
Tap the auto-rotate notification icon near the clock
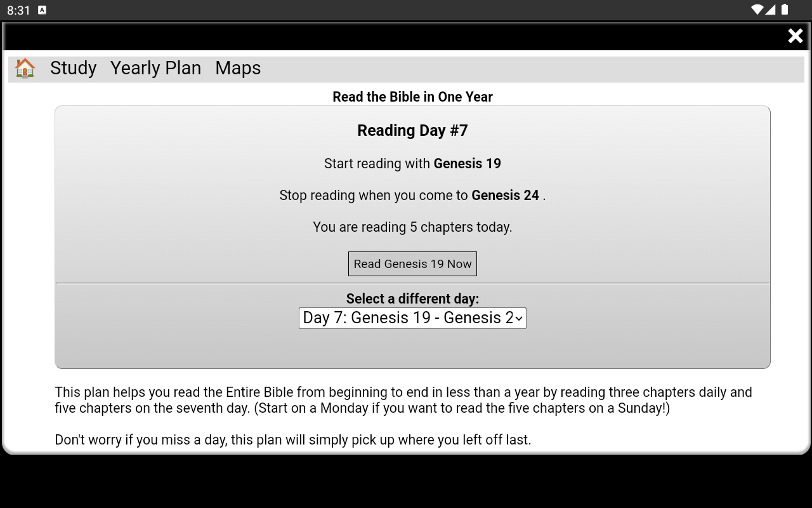[x=43, y=10]
